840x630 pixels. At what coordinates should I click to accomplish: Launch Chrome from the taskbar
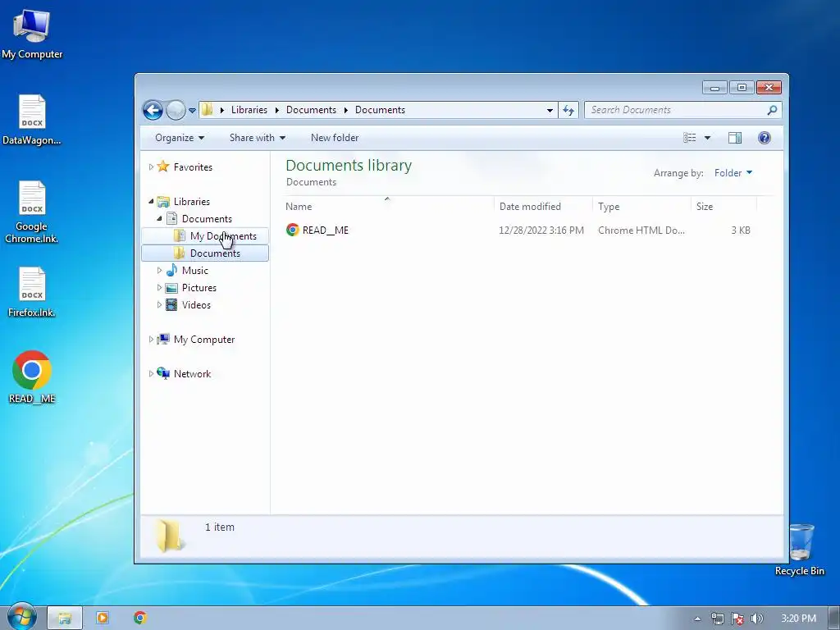click(x=140, y=619)
